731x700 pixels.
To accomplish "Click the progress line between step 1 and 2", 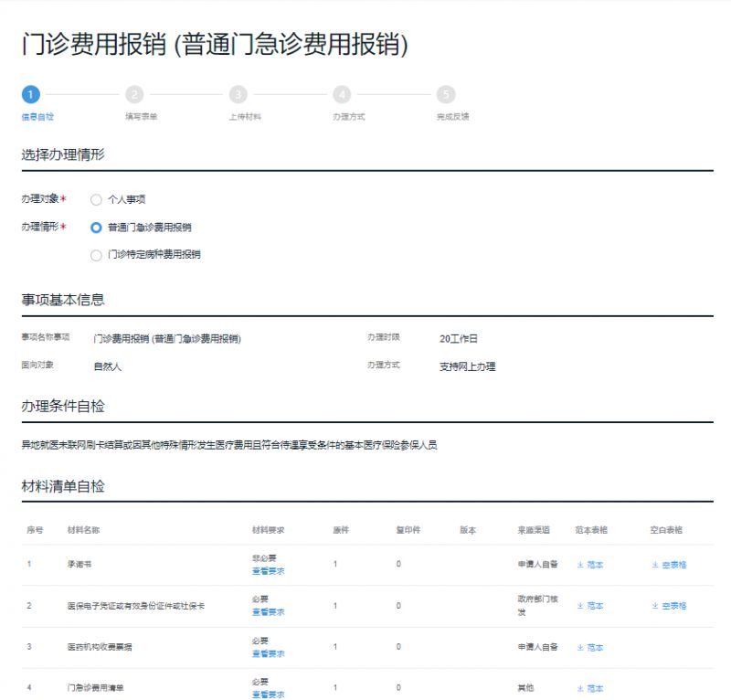I will (82, 94).
